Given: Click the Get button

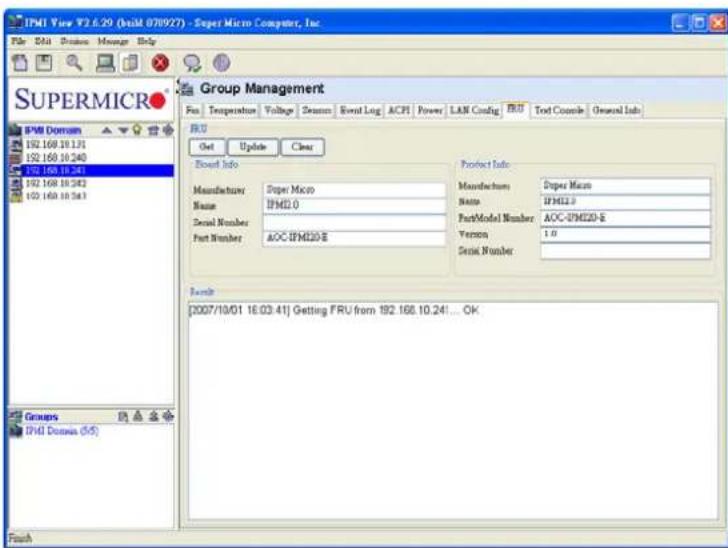Looking at the screenshot, I should pos(207,147).
